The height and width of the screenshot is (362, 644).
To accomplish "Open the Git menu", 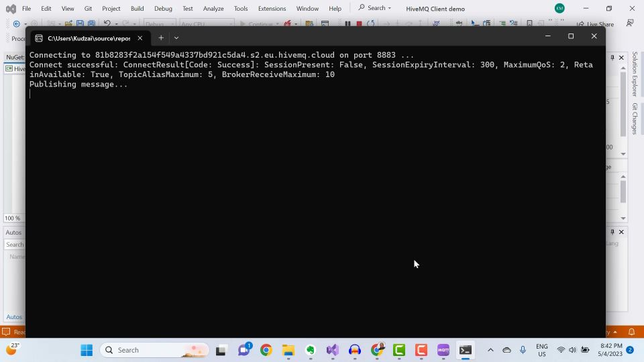I will click(x=88, y=9).
